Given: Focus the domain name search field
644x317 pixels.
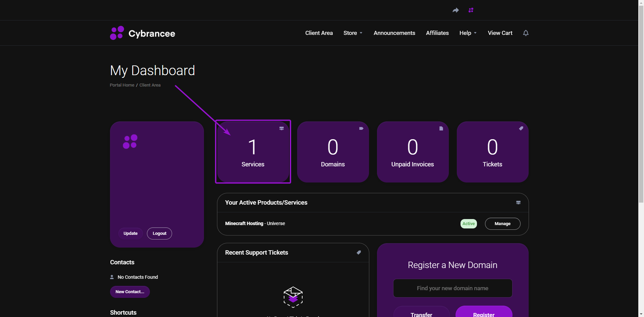Looking at the screenshot, I should [452, 288].
